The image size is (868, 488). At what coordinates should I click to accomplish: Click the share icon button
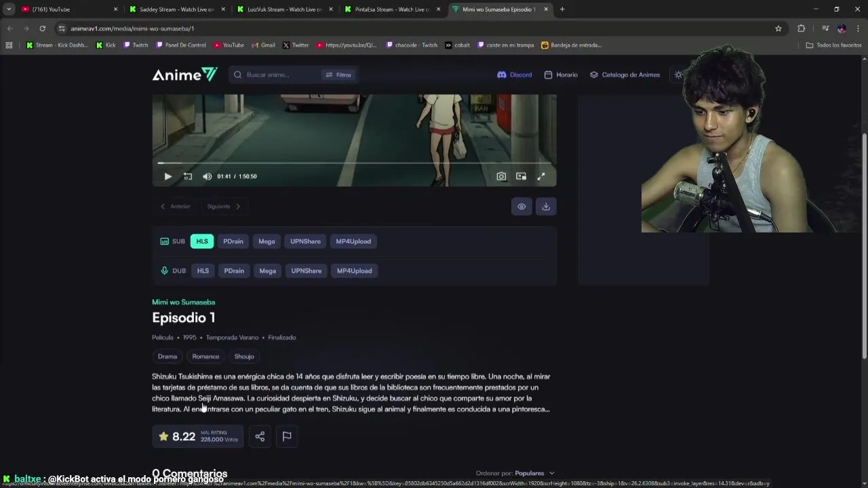260,436
